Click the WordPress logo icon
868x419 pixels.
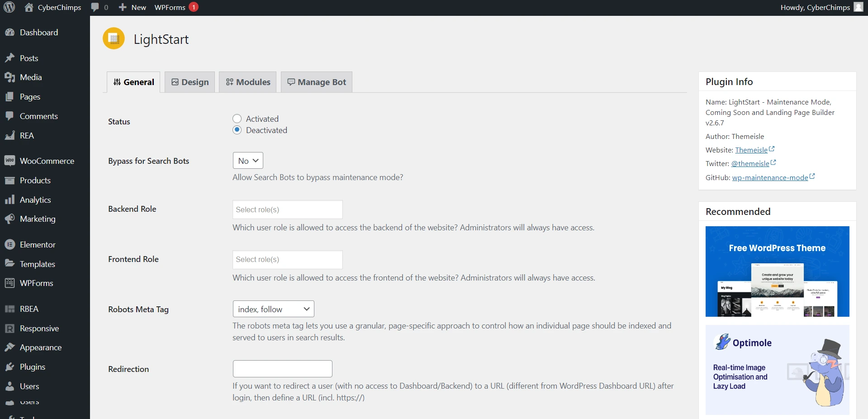[x=9, y=7]
